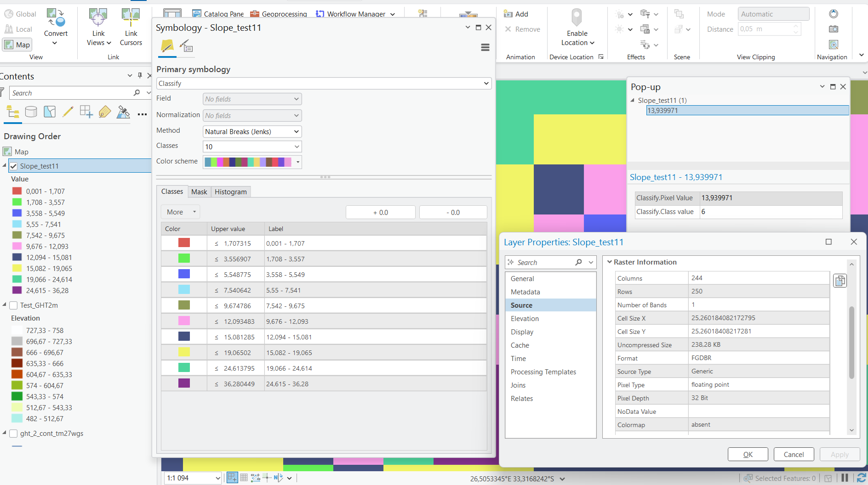Open the Color scheme dropdown
868x485 pixels.
[252, 162]
